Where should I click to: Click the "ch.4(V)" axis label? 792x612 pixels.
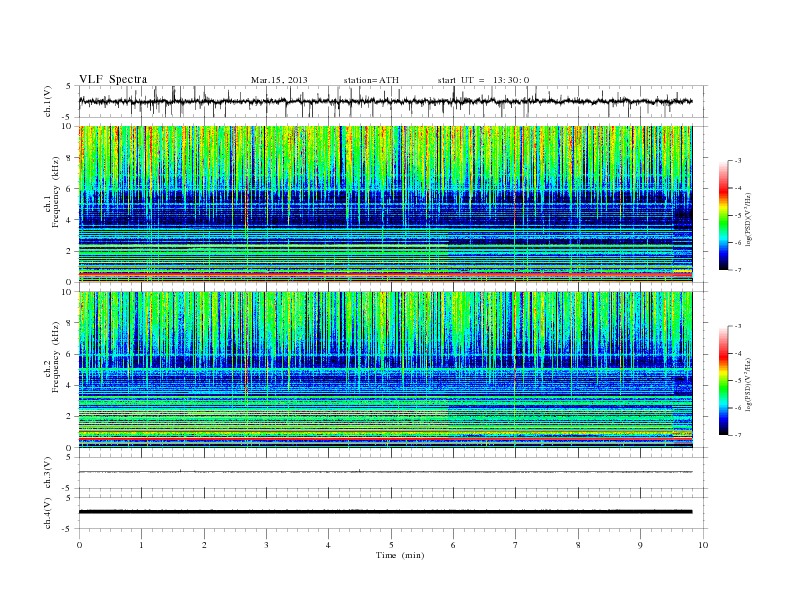click(48, 513)
